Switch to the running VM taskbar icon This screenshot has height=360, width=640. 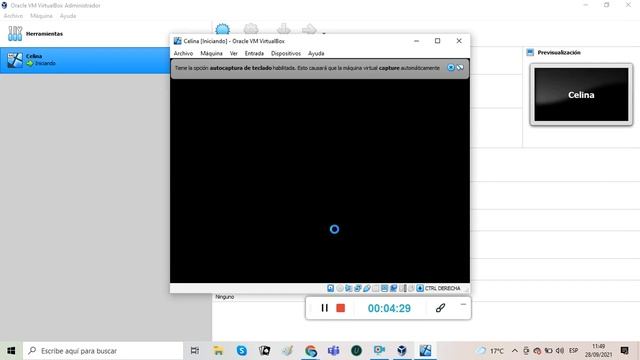tap(425, 351)
